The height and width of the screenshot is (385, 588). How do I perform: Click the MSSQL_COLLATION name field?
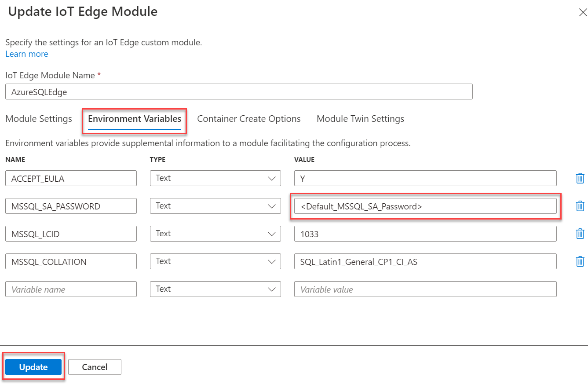[x=71, y=261]
